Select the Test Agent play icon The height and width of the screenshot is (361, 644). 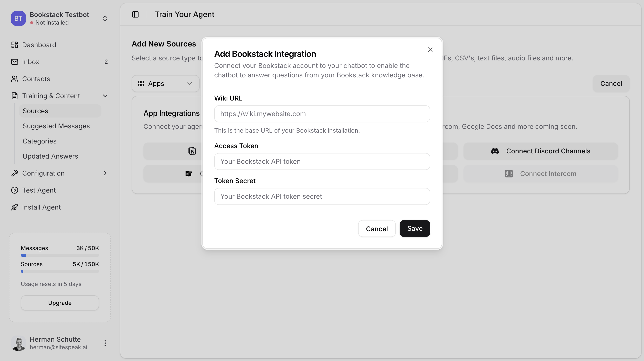14,190
